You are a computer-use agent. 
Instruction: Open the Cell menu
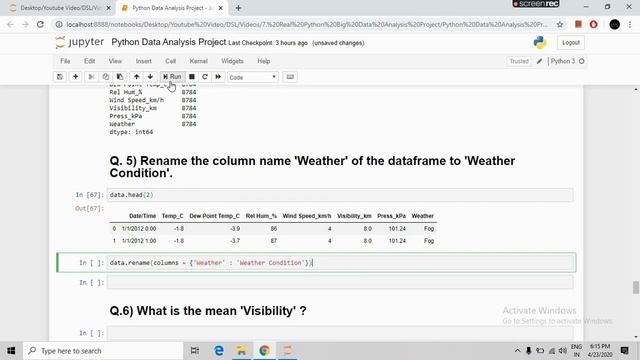click(170, 61)
